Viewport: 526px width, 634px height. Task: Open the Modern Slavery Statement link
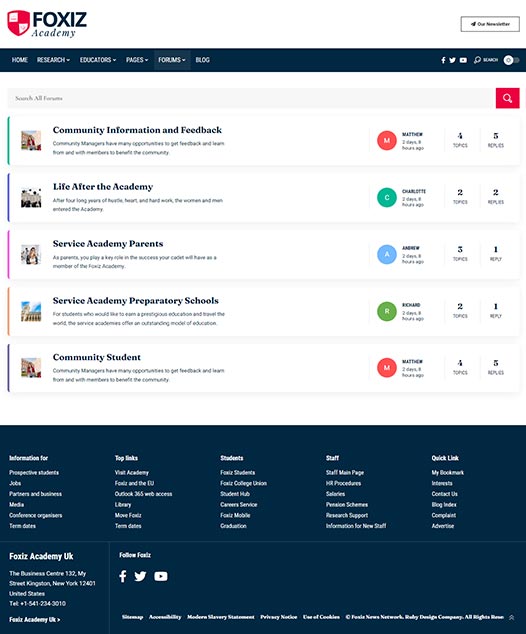pyautogui.click(x=221, y=617)
